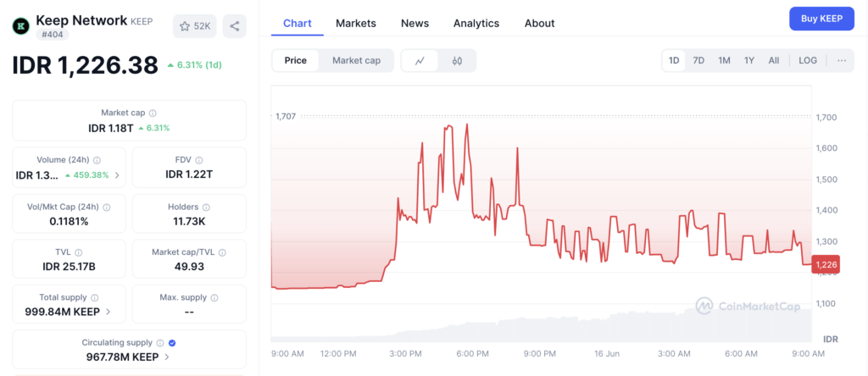868x376 pixels.
Task: Click the 999.84M KEEP total supply value
Action: [x=63, y=312]
